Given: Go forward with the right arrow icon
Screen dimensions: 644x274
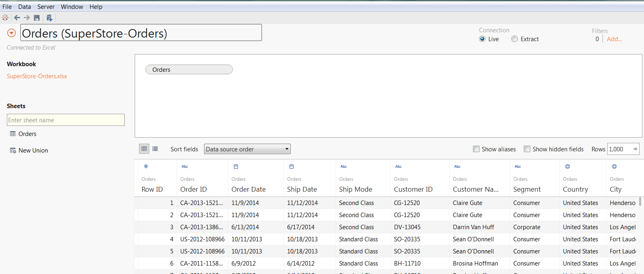Looking at the screenshot, I should coord(27,18).
